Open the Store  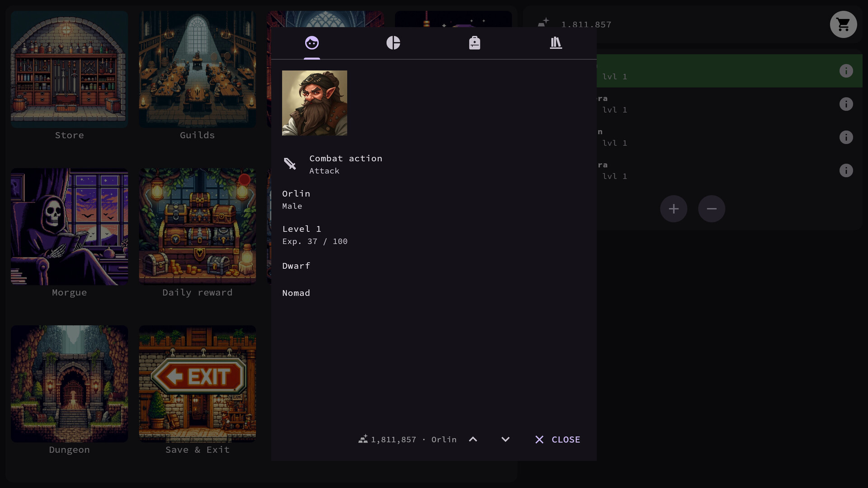click(x=69, y=69)
